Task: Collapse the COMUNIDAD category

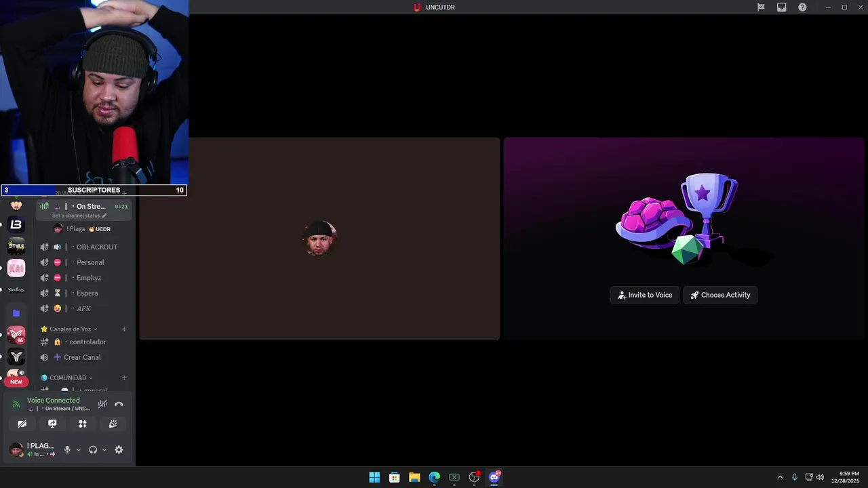Action: (67, 378)
